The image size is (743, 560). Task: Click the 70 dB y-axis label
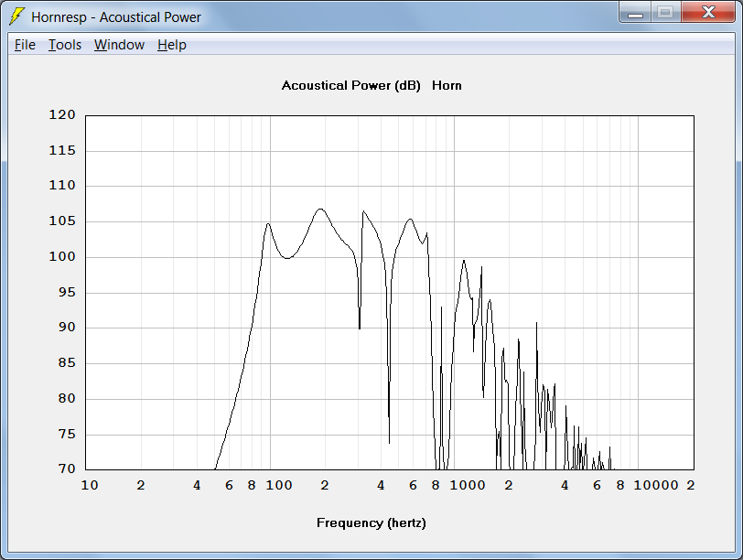pos(67,469)
